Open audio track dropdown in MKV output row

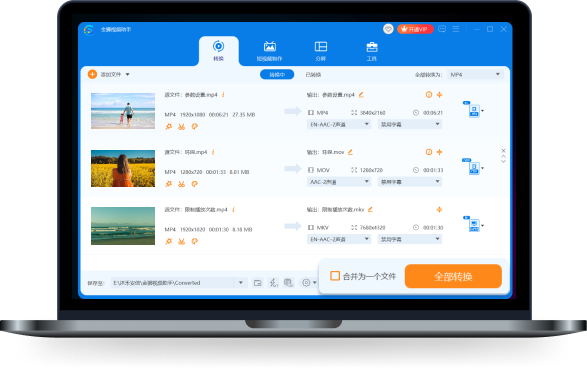click(x=339, y=239)
